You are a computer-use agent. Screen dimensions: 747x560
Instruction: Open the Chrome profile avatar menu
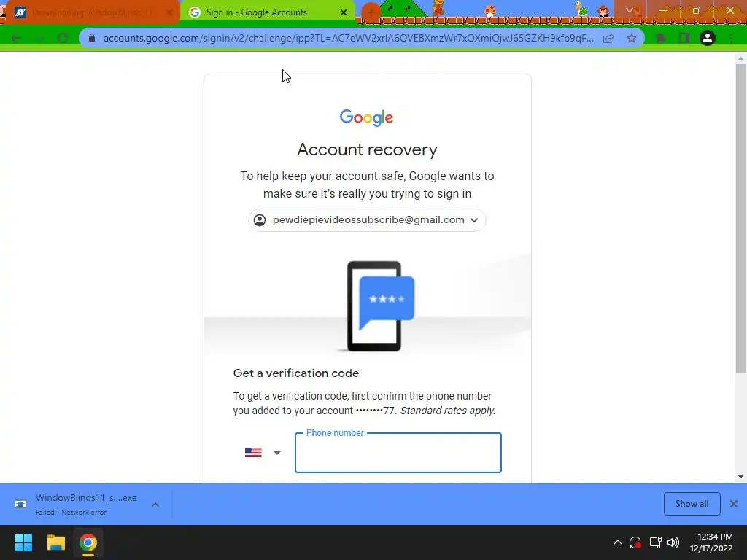coord(708,38)
